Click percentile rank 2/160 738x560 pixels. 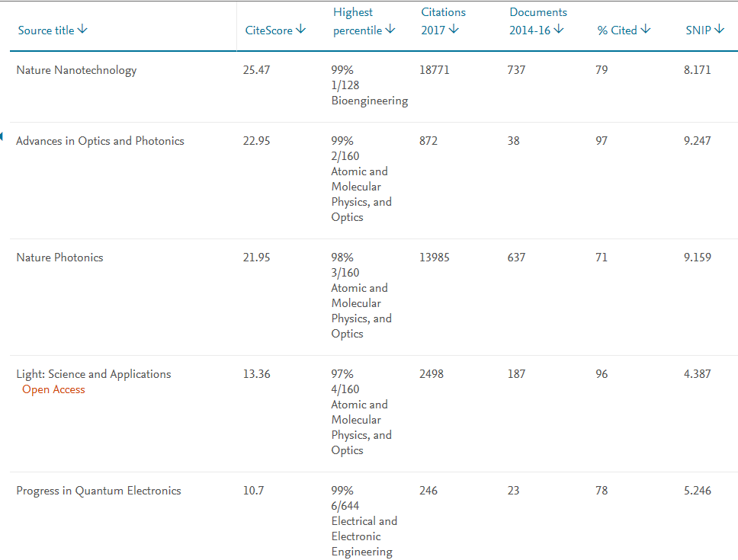point(345,156)
